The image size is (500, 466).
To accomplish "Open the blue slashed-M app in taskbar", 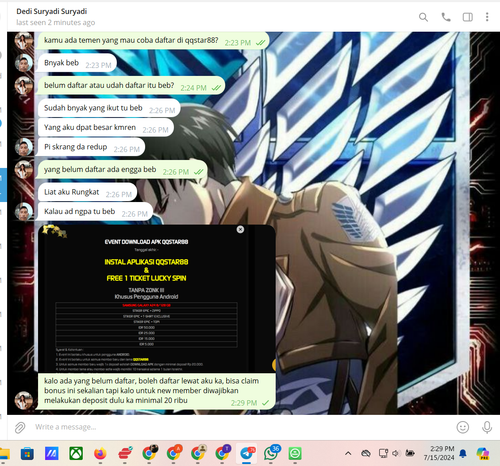I will pyautogui.click(x=52, y=454).
